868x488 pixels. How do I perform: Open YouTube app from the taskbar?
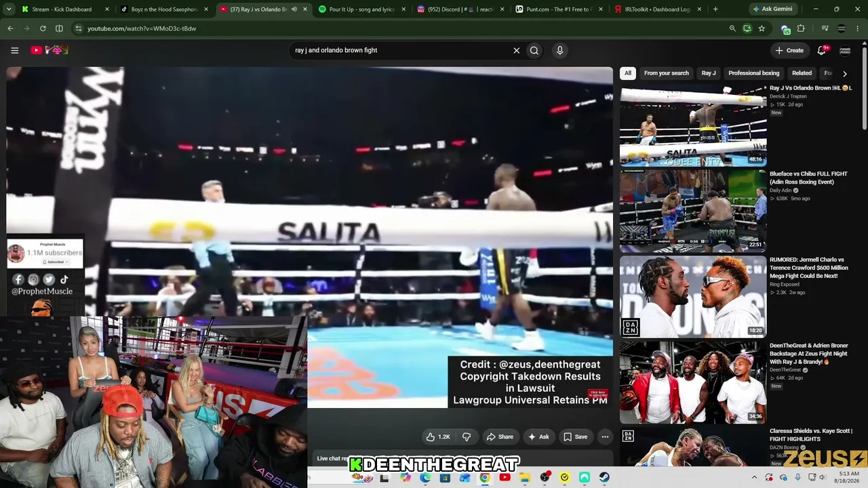tap(505, 477)
